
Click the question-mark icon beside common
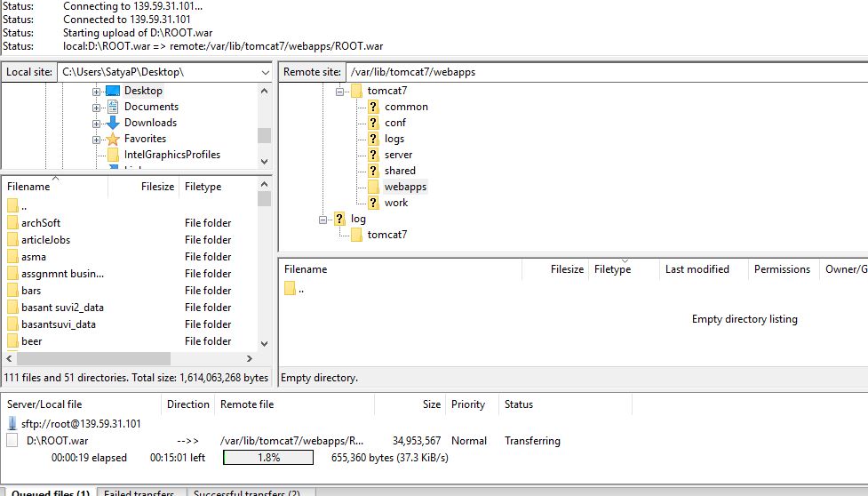373,107
